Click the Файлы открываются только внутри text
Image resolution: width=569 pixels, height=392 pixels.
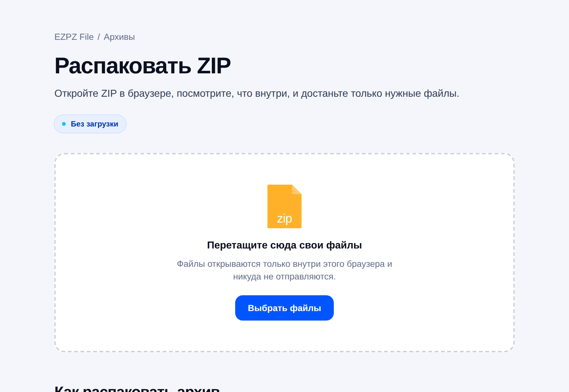(x=284, y=270)
